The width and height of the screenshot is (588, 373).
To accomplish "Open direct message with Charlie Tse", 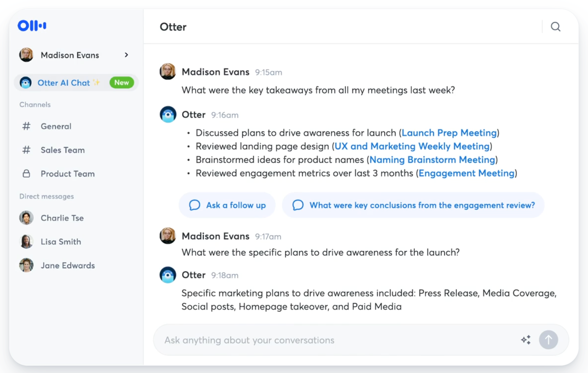I will pyautogui.click(x=62, y=218).
